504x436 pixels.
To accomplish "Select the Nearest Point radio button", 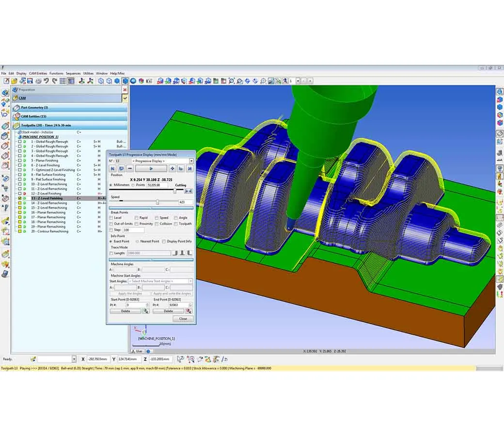I will [x=137, y=241].
